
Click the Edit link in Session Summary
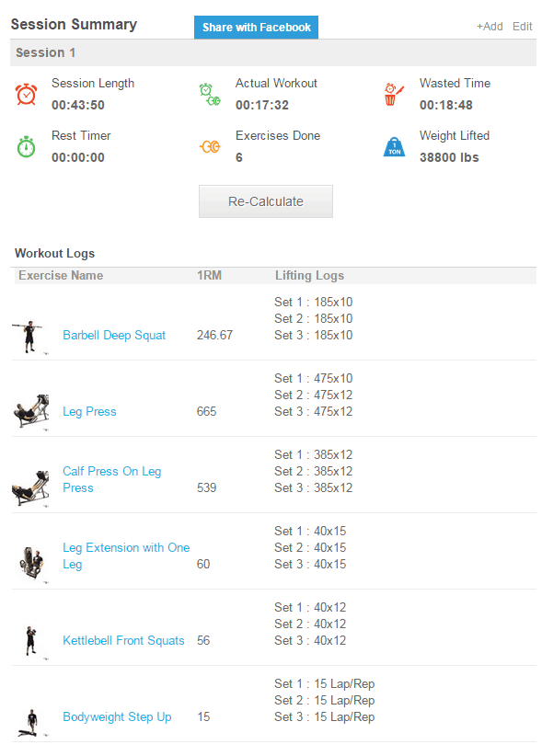point(523,27)
